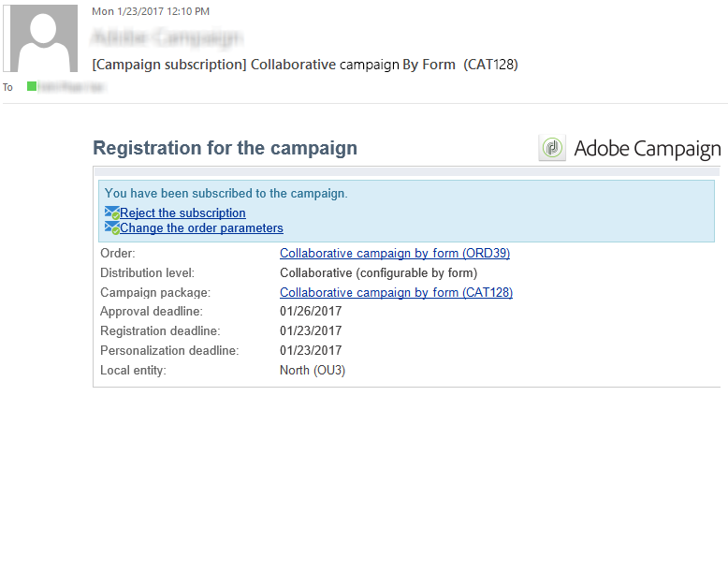Open the Reject the subscription link

coord(182,213)
